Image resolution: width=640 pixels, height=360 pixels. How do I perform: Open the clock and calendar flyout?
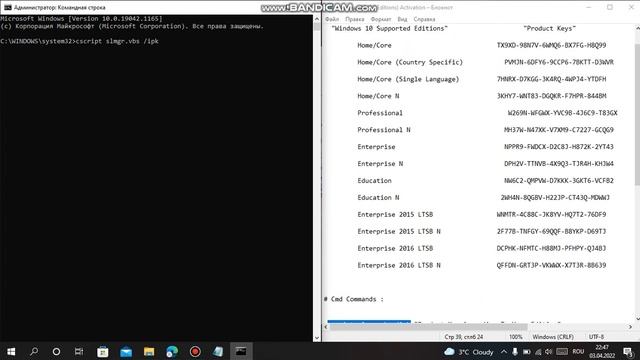(602, 352)
